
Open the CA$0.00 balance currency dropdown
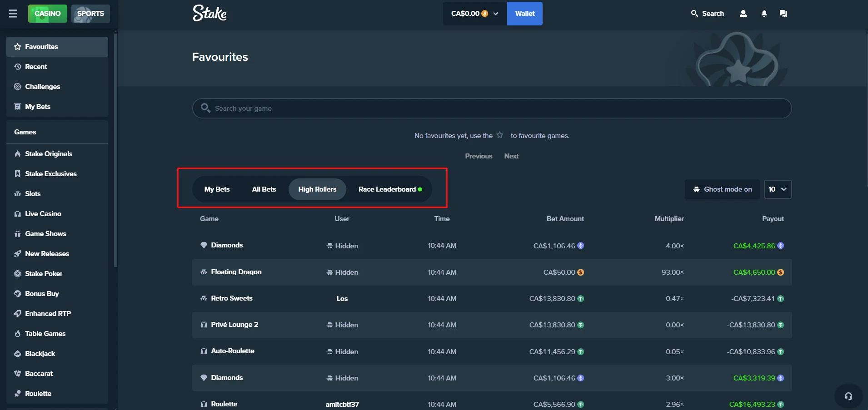pyautogui.click(x=475, y=14)
